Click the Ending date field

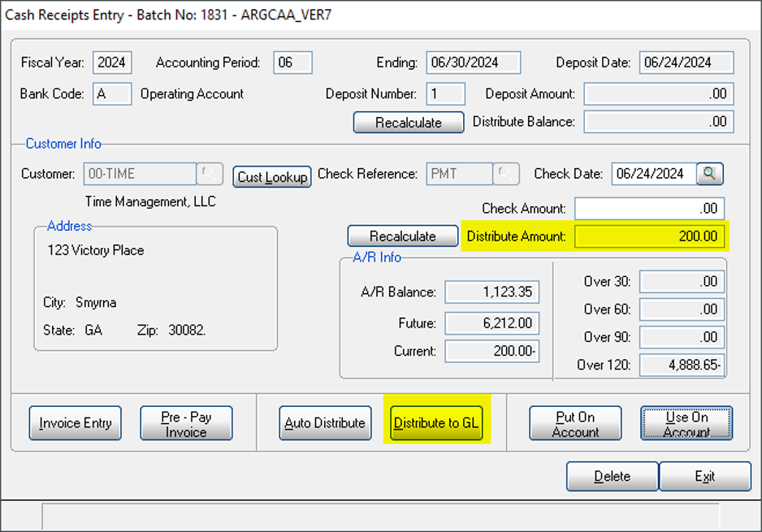[474, 63]
